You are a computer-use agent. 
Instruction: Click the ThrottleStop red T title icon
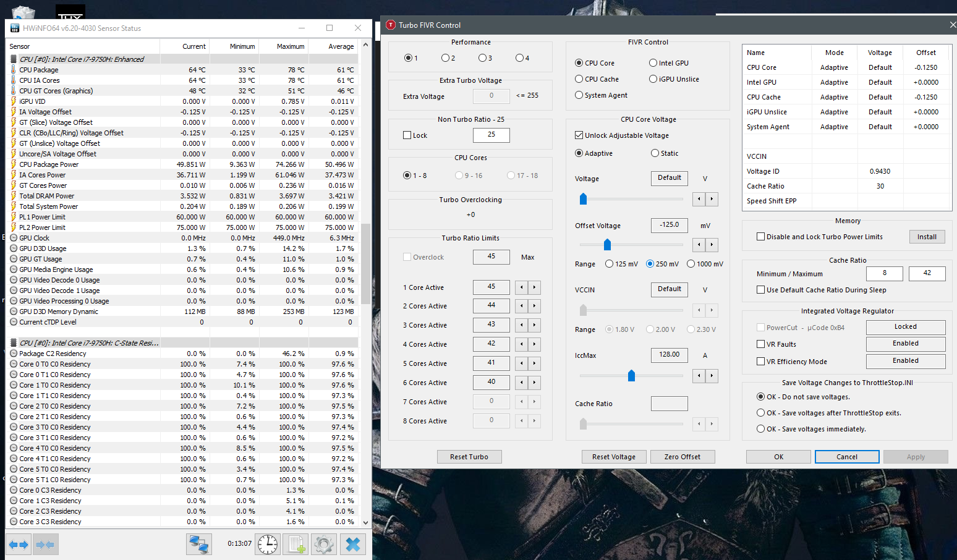tap(390, 25)
